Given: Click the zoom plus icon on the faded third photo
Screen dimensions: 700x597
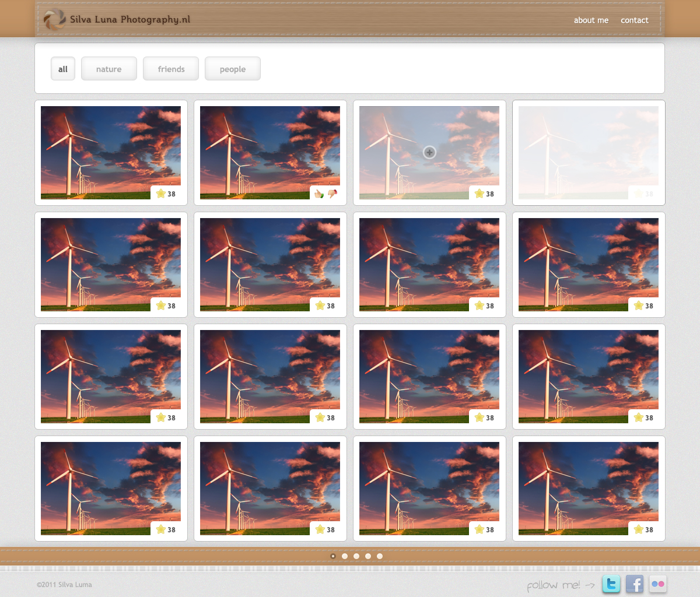Looking at the screenshot, I should pyautogui.click(x=429, y=152).
